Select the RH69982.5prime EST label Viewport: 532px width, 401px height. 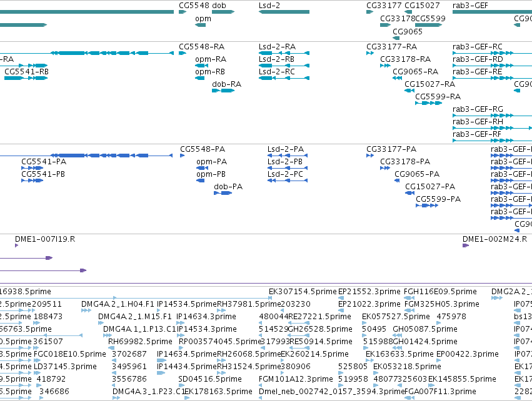[x=141, y=342]
